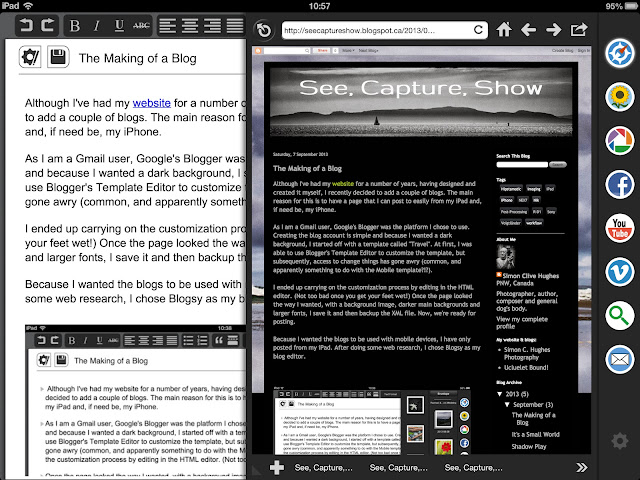640x480 pixels.
Task: Collapse the 2013 (5) archive
Action: point(500,394)
